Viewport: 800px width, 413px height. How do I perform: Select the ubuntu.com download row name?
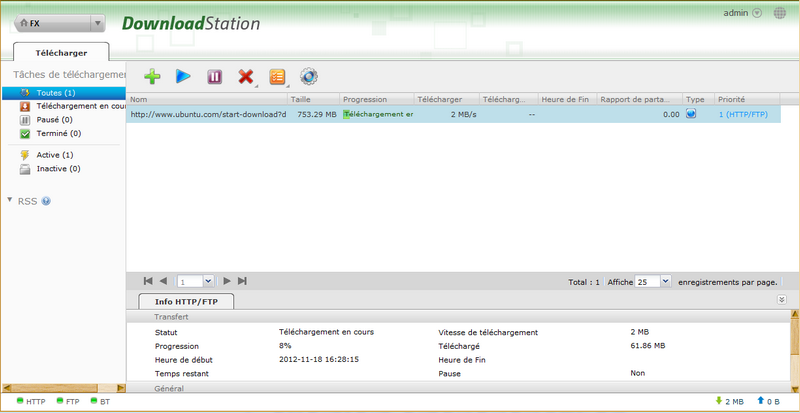click(x=208, y=114)
